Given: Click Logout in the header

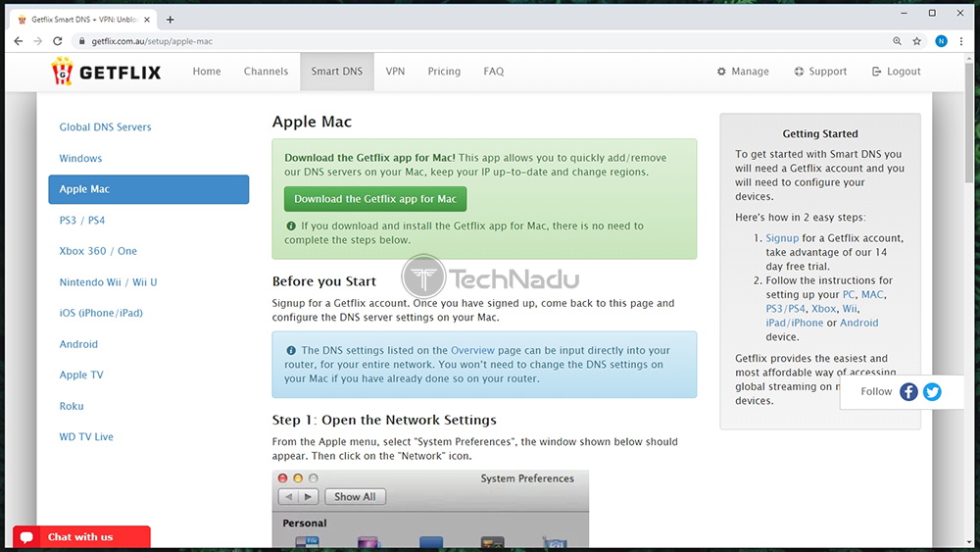Looking at the screenshot, I should (897, 72).
